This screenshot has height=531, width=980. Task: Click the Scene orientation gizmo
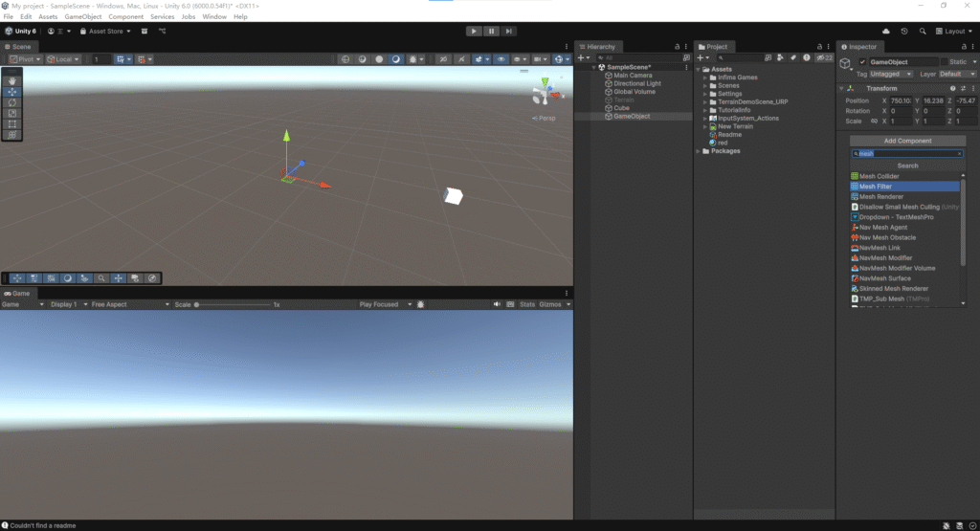[546, 93]
